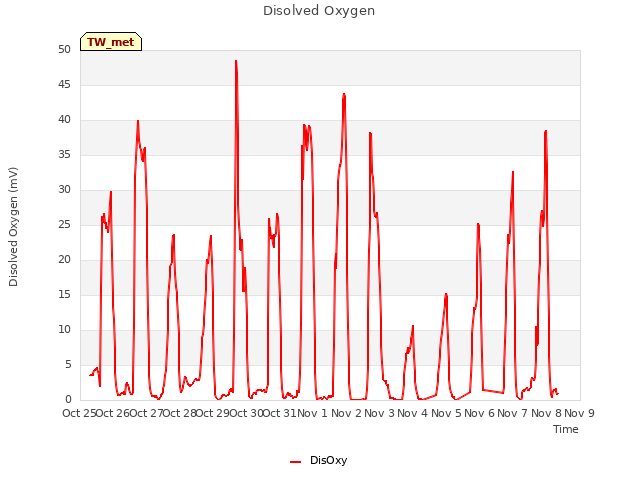Click the Oct 25 x-axis tick label
This screenshot has width=640, height=480.
pyautogui.click(x=79, y=413)
